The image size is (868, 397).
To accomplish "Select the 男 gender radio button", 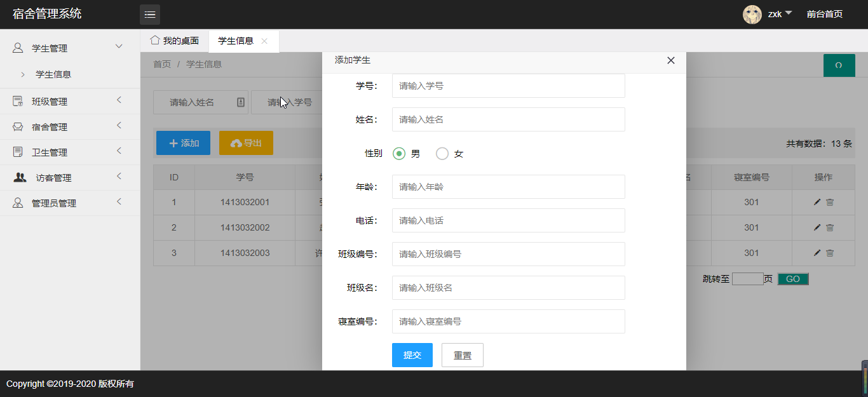I will 398,153.
